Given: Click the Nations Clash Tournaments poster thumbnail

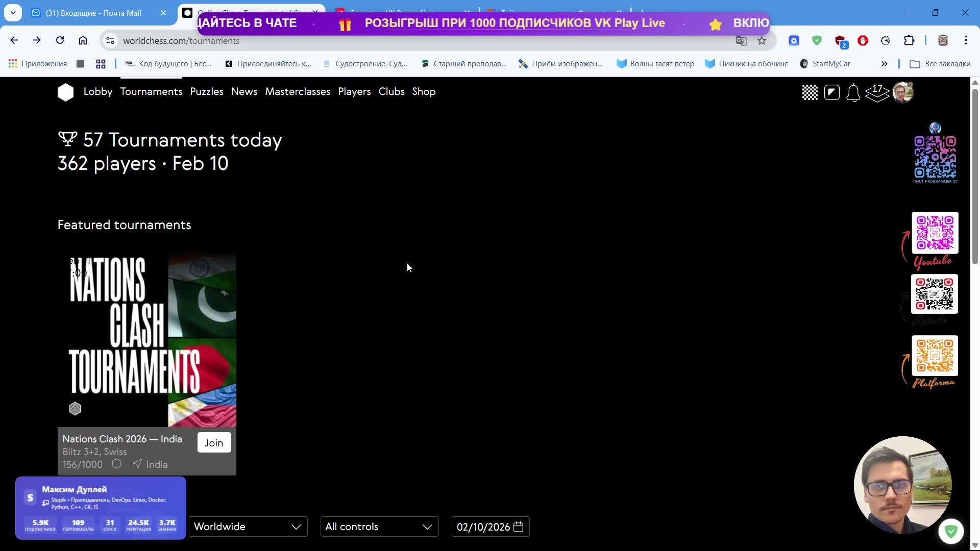Looking at the screenshot, I should point(147,339).
